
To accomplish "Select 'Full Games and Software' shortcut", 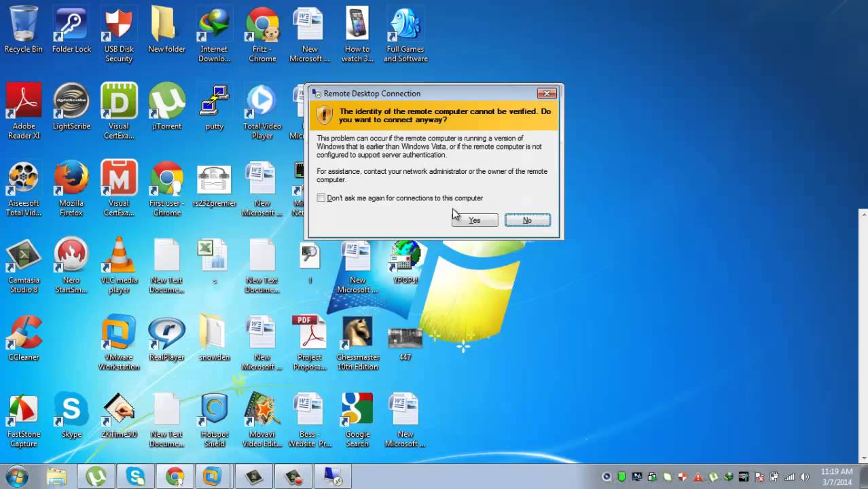I will point(405,35).
